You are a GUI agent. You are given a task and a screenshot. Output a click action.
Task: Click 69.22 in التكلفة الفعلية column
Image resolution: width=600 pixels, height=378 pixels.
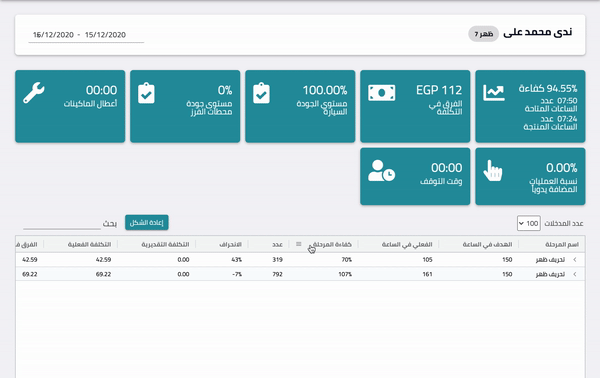[103, 274]
